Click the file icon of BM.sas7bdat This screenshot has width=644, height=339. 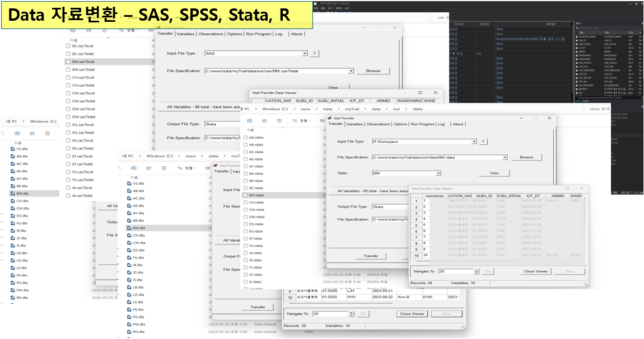pos(68,69)
